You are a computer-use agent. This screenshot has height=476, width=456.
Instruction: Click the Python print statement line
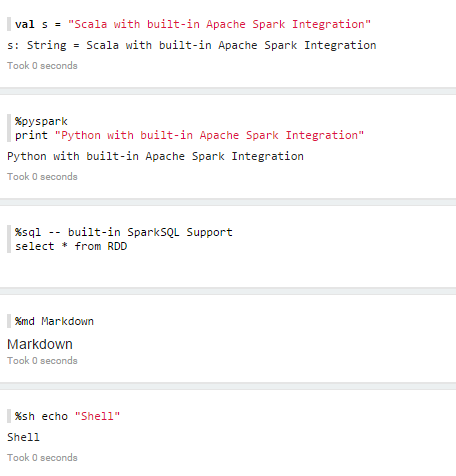pyautogui.click(x=189, y=135)
